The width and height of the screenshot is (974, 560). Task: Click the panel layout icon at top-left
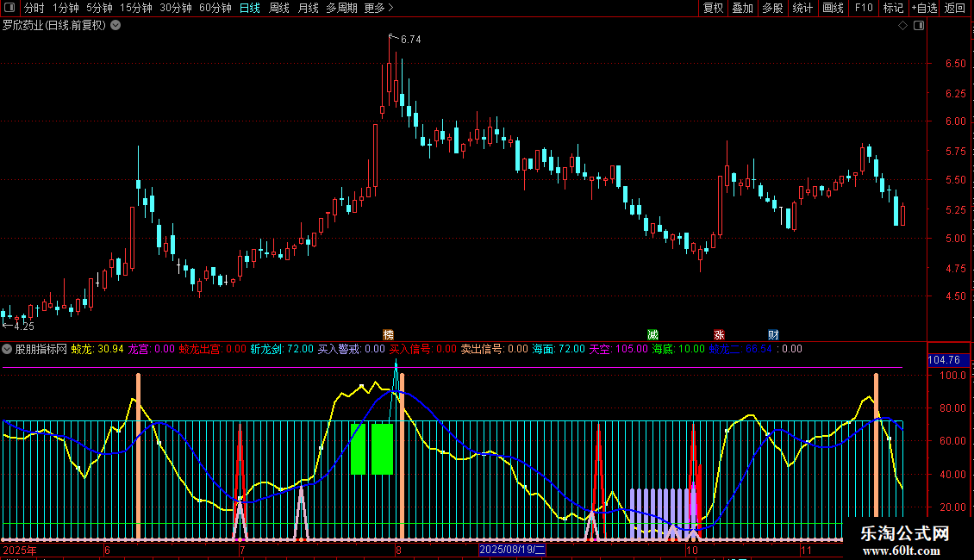9,8
